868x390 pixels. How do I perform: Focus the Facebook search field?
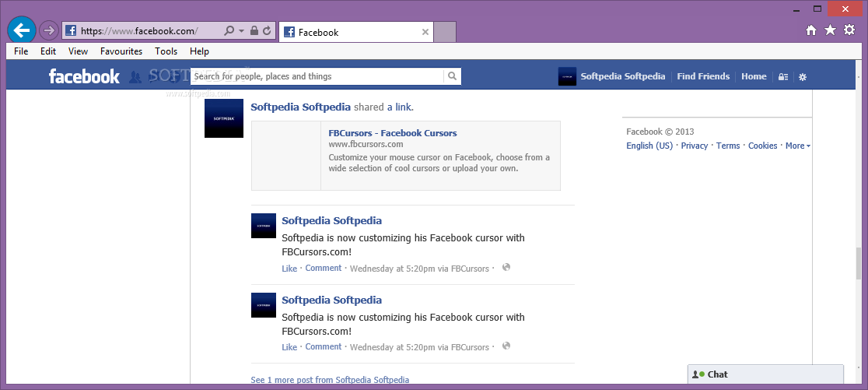point(317,76)
